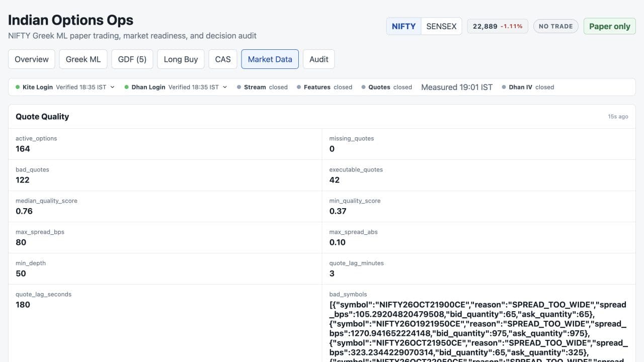Viewport: 644px width, 362px height.
Task: Click the Quote Quality panel heading
Action: click(42, 116)
